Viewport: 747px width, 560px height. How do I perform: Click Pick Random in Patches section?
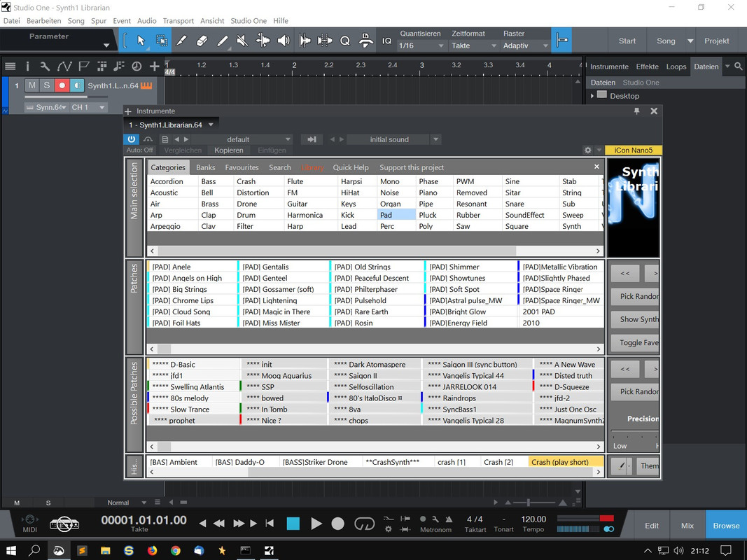point(635,296)
